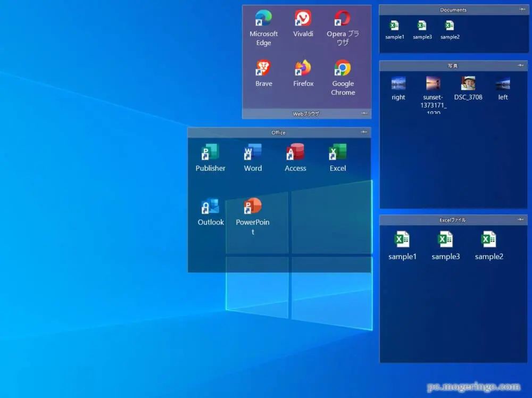Click the Firefox shortcut icon

(x=303, y=69)
